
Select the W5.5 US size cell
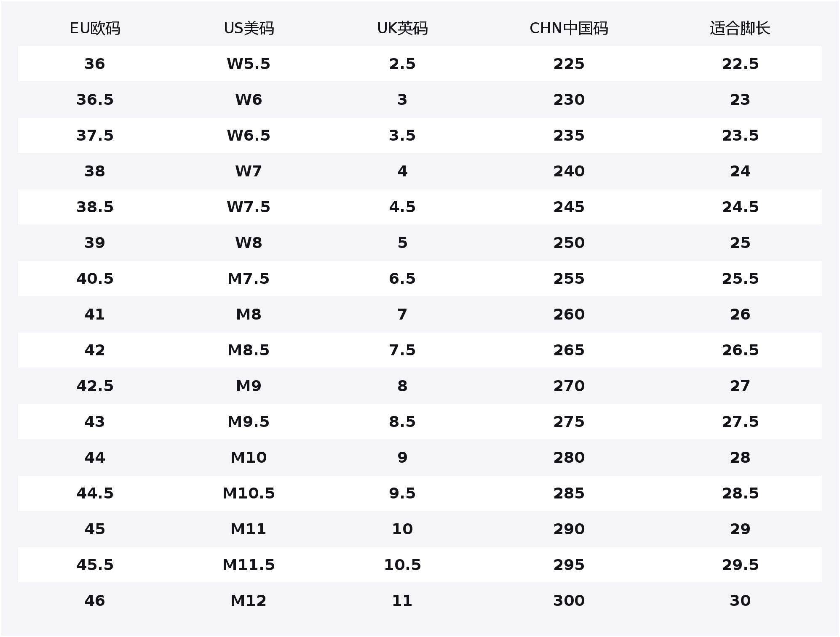tap(249, 64)
